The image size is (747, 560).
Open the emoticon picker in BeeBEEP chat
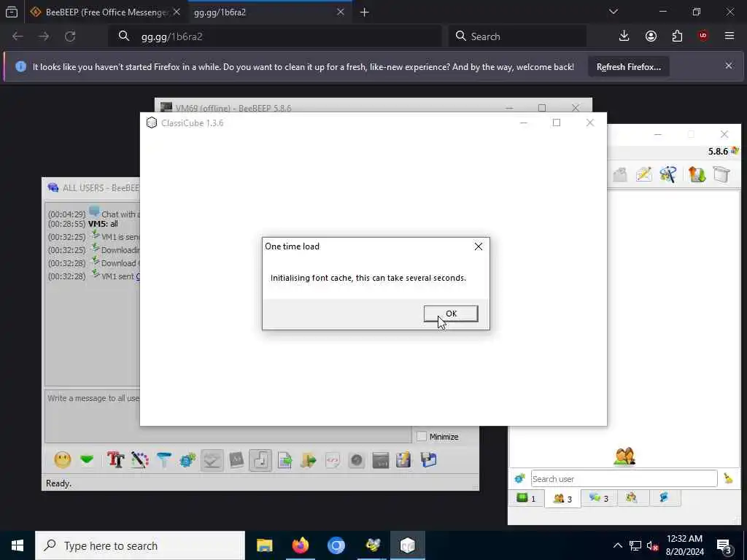[x=63, y=460]
